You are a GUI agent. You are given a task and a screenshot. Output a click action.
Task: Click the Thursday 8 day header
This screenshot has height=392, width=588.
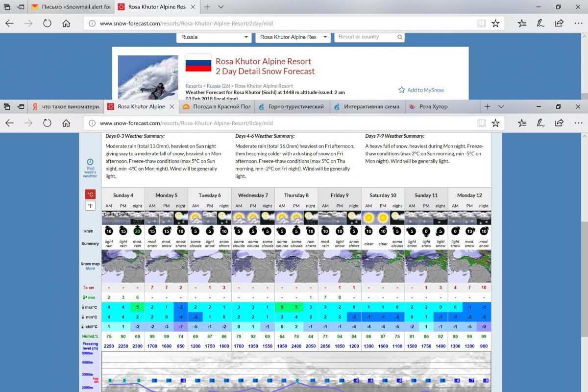[296, 195]
